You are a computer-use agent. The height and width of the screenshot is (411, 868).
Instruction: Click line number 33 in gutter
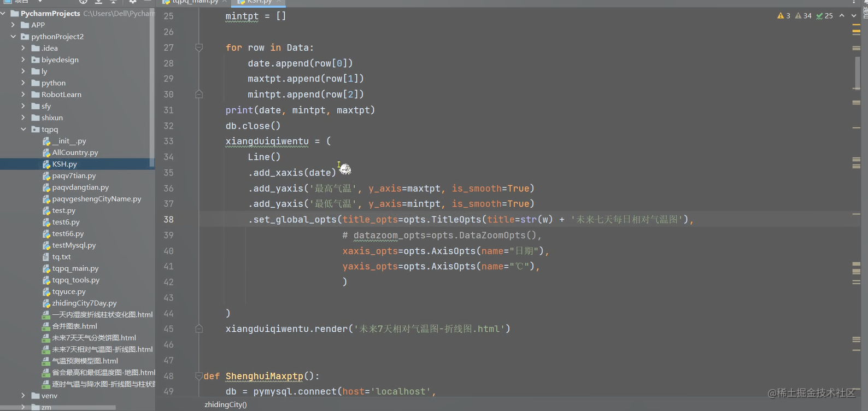[x=168, y=142]
